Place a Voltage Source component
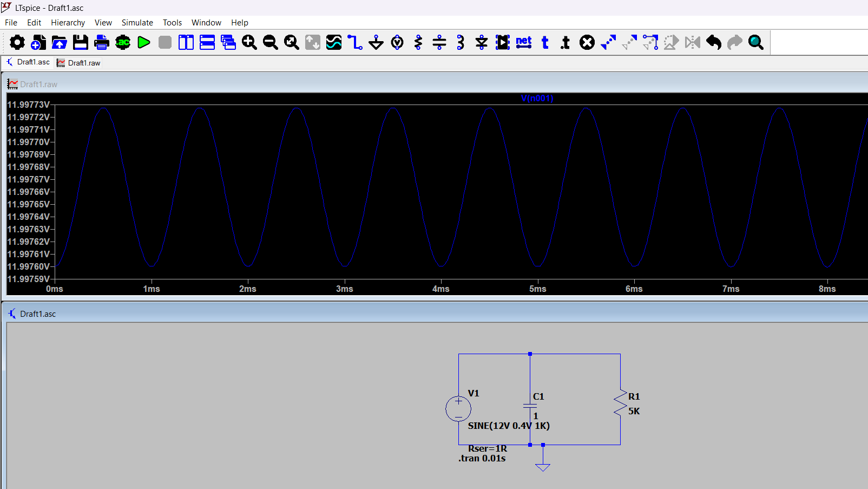Viewport: 868px width, 489px height. click(x=397, y=42)
